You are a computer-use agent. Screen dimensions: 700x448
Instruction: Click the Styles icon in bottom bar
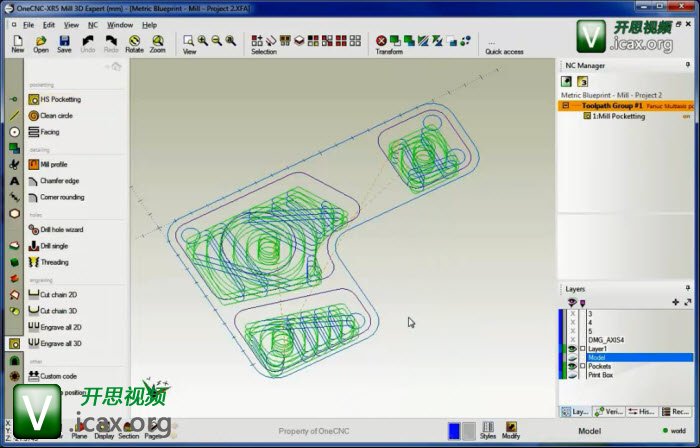[x=488, y=430]
